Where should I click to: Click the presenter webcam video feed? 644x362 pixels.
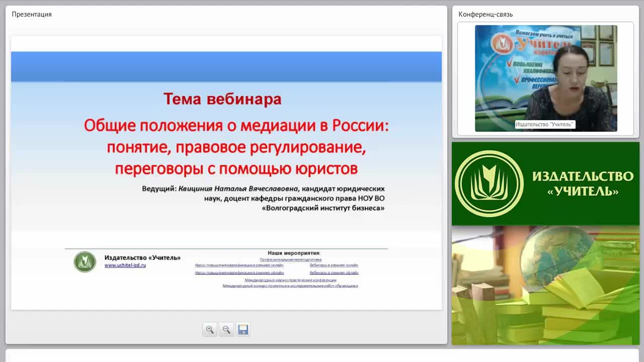pyautogui.click(x=546, y=78)
